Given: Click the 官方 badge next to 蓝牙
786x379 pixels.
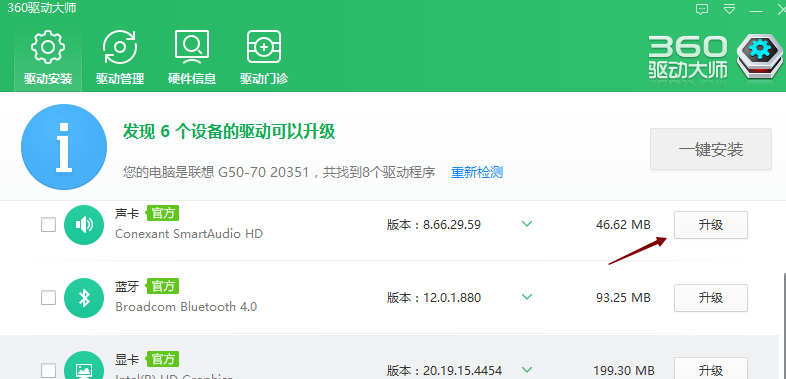Looking at the screenshot, I should pos(162,286).
